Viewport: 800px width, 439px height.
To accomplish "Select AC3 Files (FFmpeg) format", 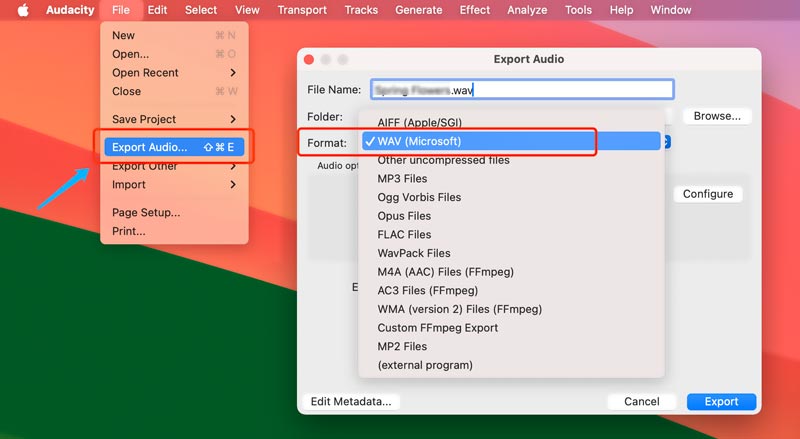I will tap(511, 290).
